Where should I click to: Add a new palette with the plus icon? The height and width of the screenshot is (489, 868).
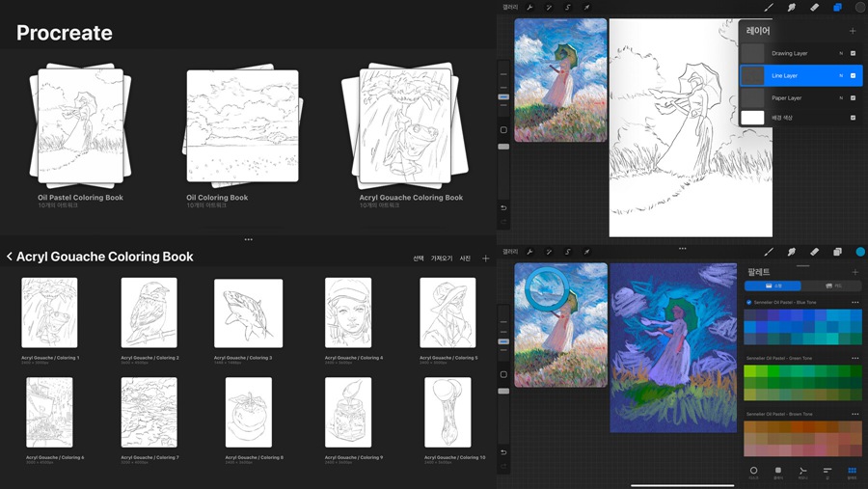pos(854,273)
